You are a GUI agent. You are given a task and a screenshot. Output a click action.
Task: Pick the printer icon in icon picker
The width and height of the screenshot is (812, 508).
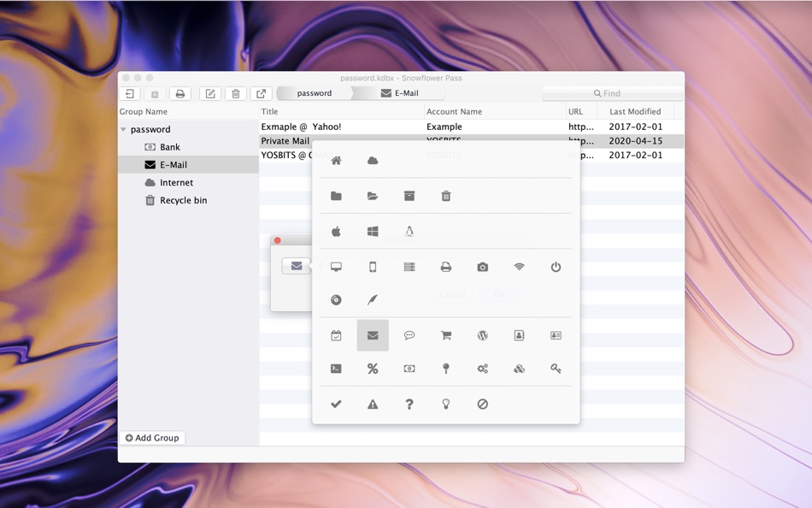pos(446,267)
